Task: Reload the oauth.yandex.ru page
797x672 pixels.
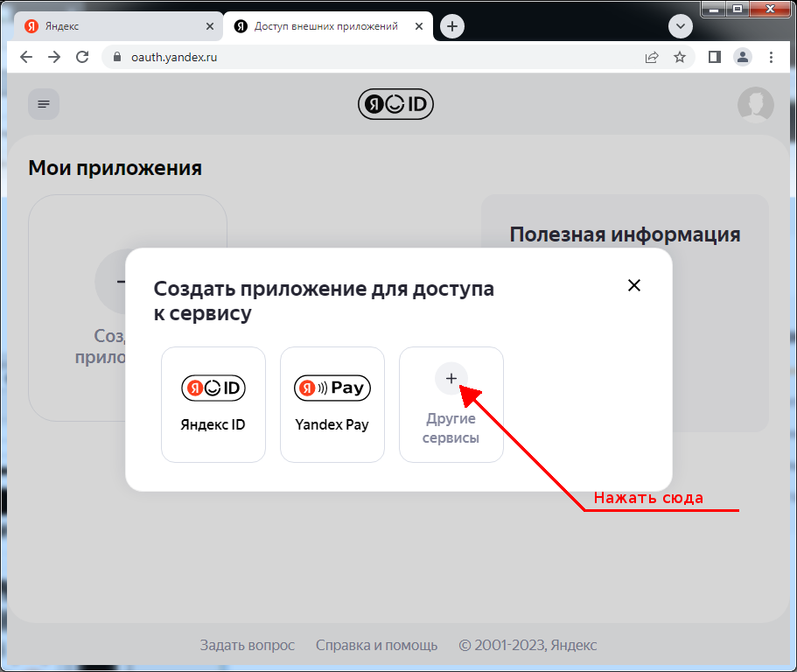Action: (x=82, y=57)
